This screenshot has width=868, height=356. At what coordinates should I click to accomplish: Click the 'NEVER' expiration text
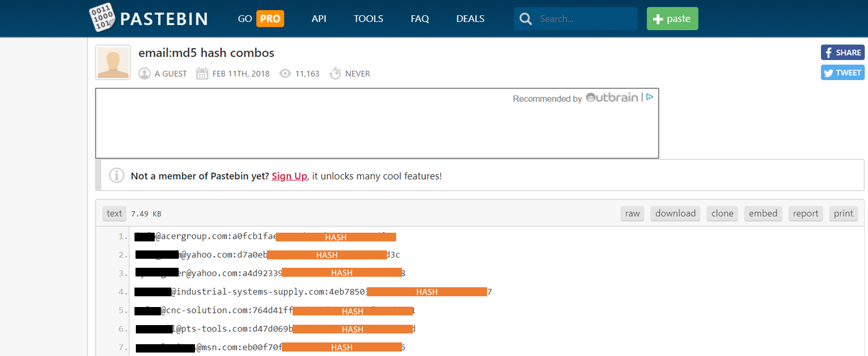358,74
